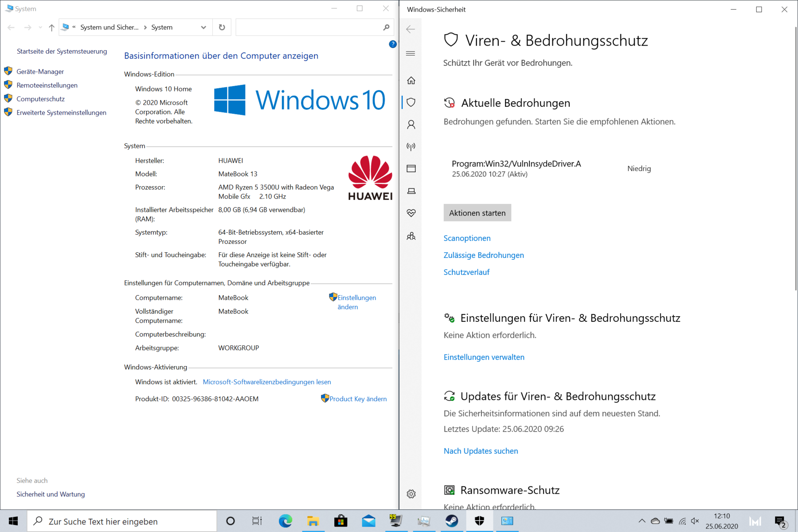798x532 pixels.
Task: Open the Mail app from taskbar
Action: 368,521
